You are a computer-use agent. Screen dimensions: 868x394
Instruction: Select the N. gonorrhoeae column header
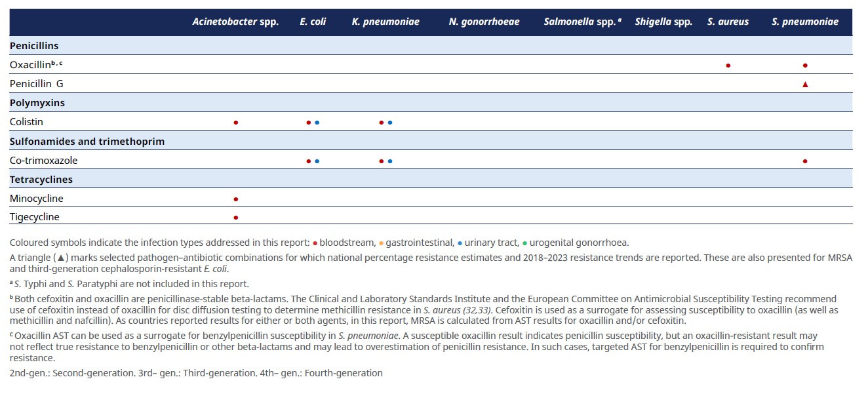(x=484, y=22)
